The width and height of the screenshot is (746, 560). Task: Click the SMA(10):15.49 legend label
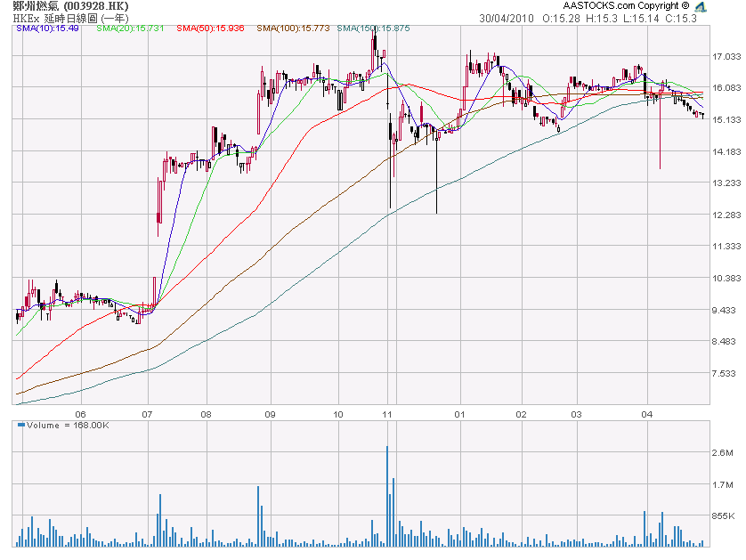[x=47, y=28]
